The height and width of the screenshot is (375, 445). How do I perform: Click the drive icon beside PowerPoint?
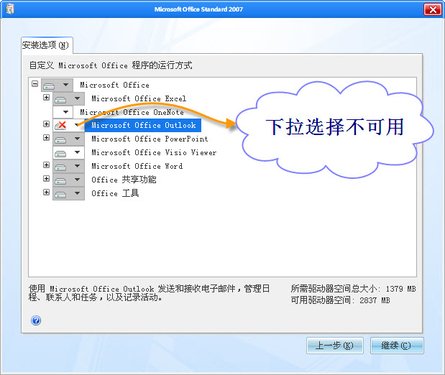[x=61, y=140]
